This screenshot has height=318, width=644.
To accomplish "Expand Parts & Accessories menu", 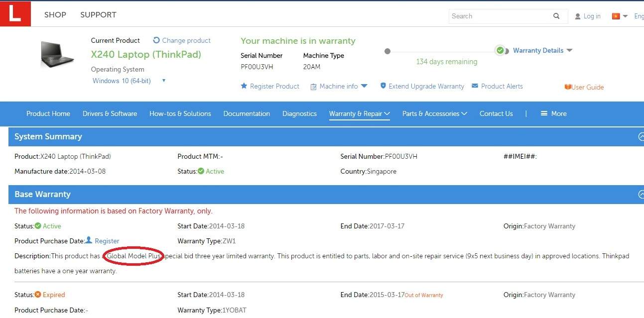I will (x=434, y=113).
